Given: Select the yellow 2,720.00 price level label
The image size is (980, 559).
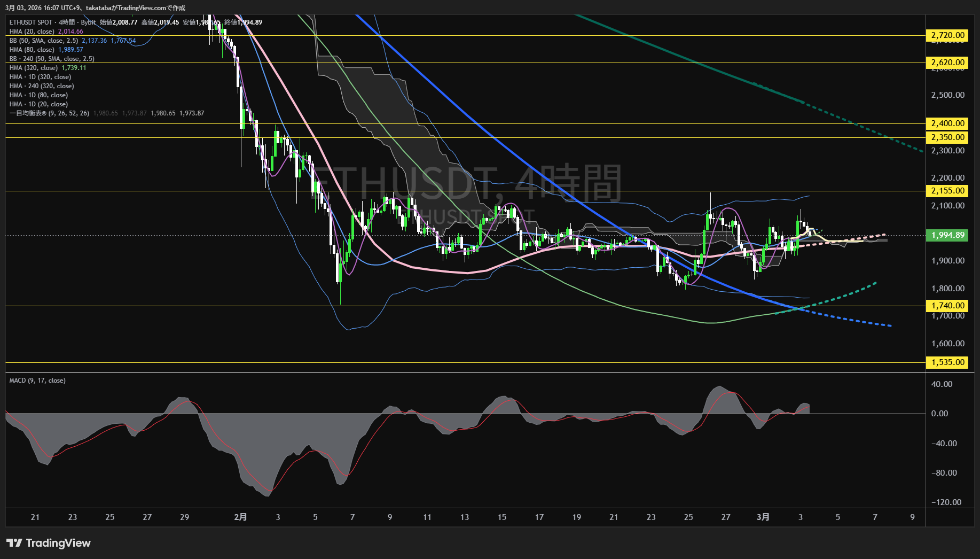Looking at the screenshot, I should [x=947, y=35].
